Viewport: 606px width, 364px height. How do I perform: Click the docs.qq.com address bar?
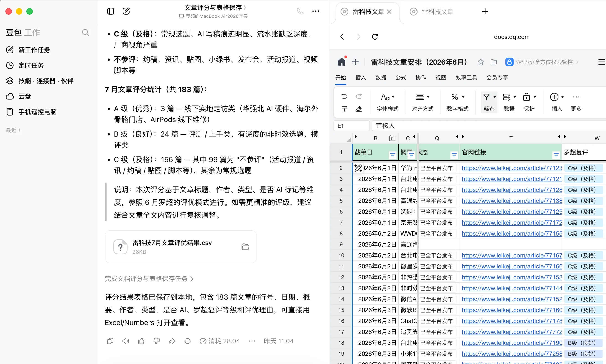tap(512, 37)
